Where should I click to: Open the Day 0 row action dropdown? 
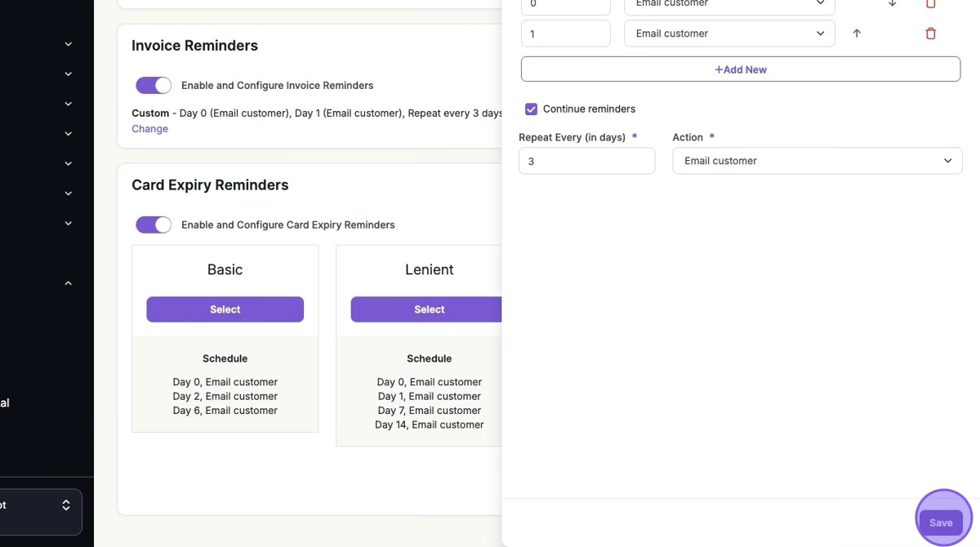click(x=729, y=5)
